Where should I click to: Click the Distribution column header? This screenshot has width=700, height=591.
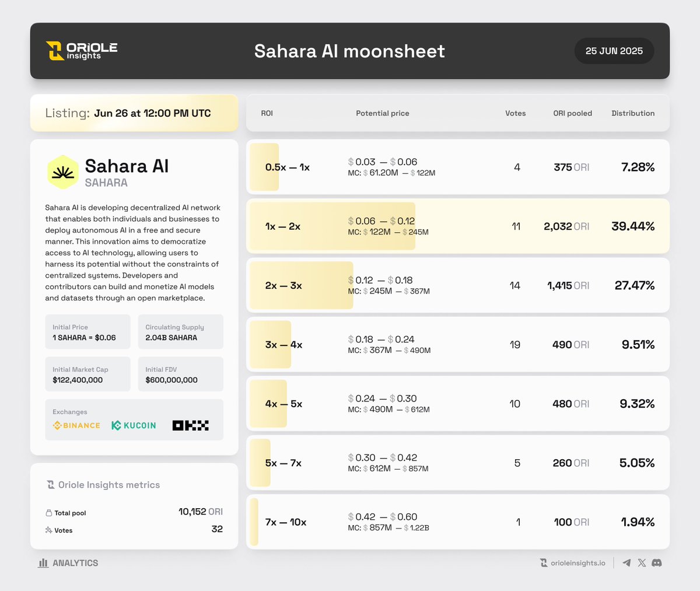point(633,113)
